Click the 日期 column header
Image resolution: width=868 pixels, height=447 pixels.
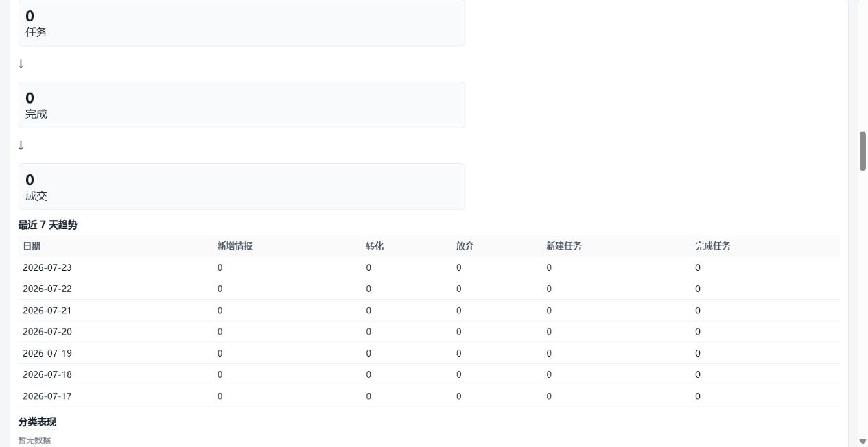(x=32, y=246)
